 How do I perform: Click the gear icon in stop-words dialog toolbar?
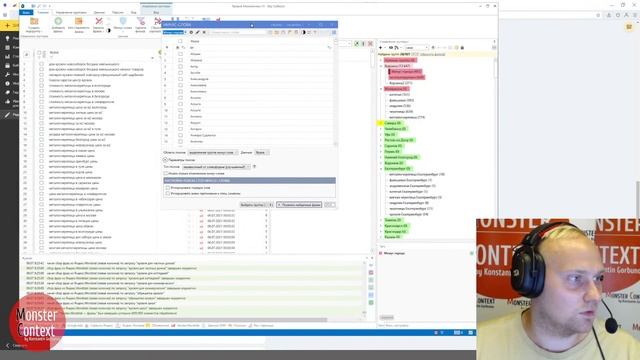(191, 32)
